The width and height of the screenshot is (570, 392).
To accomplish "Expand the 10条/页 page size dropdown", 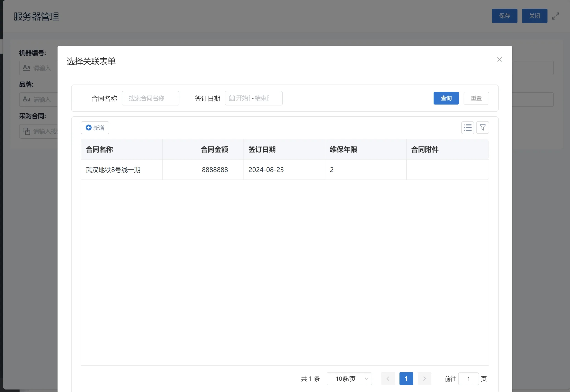I will pyautogui.click(x=349, y=379).
